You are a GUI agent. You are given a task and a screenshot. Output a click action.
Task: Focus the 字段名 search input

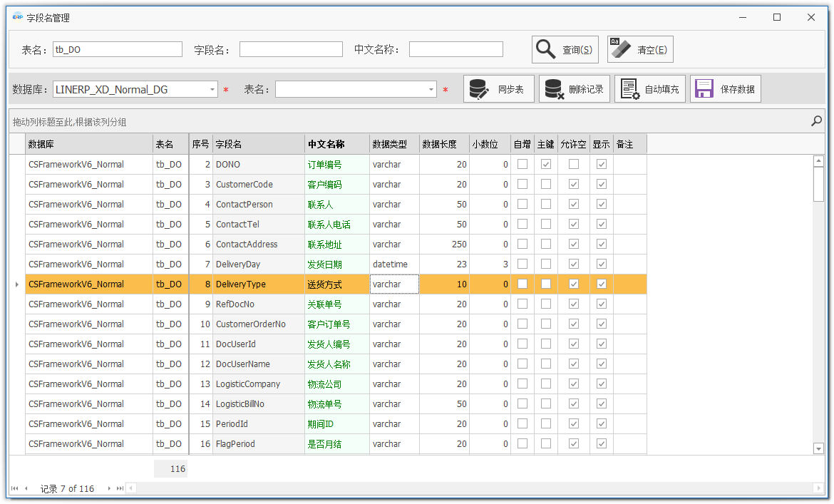pyautogui.click(x=291, y=49)
